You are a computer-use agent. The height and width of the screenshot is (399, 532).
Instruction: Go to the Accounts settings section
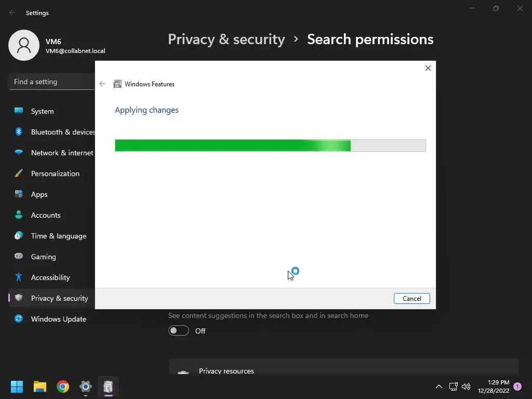pos(46,215)
